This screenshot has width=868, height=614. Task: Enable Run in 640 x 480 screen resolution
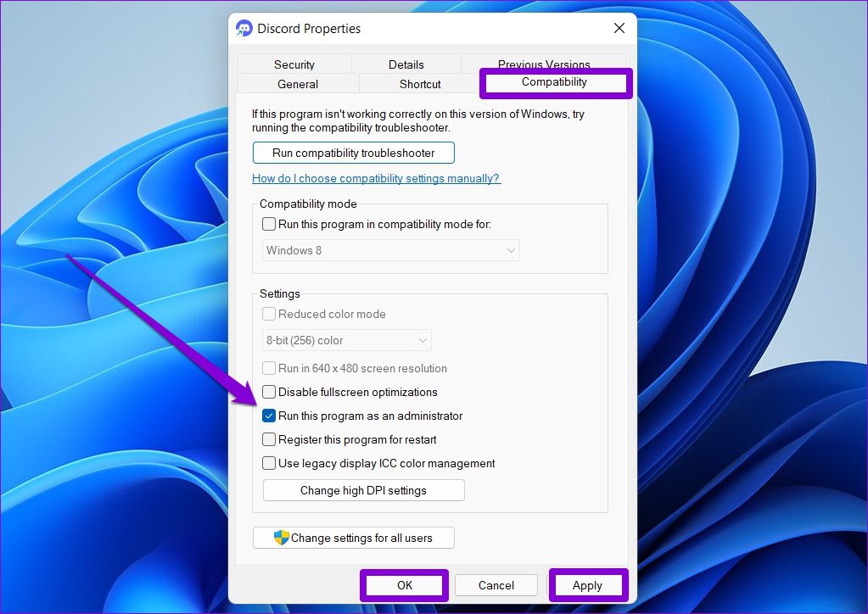click(269, 368)
